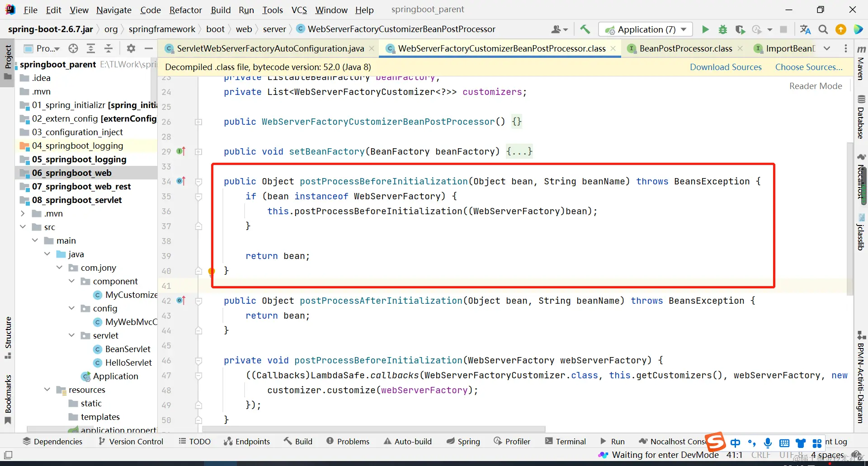868x466 pixels.
Task: Open BPMN-Activiti-Diagram side panel
Action: (x=861, y=377)
